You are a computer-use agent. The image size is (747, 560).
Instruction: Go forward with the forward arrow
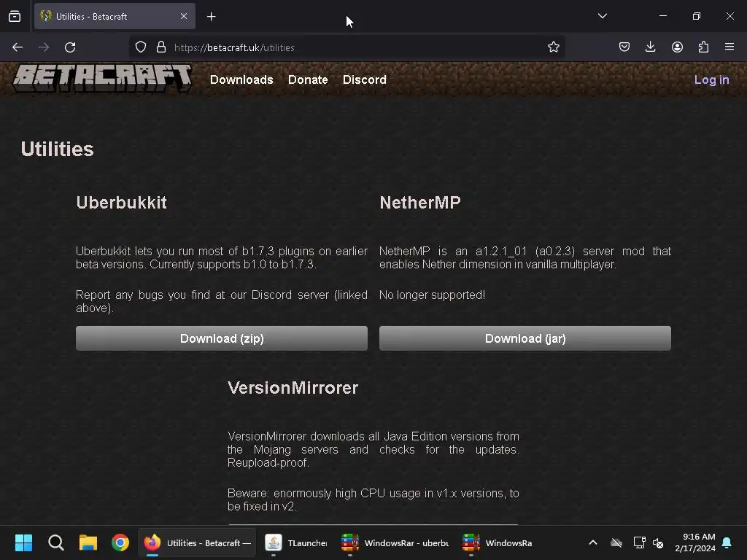(x=44, y=47)
